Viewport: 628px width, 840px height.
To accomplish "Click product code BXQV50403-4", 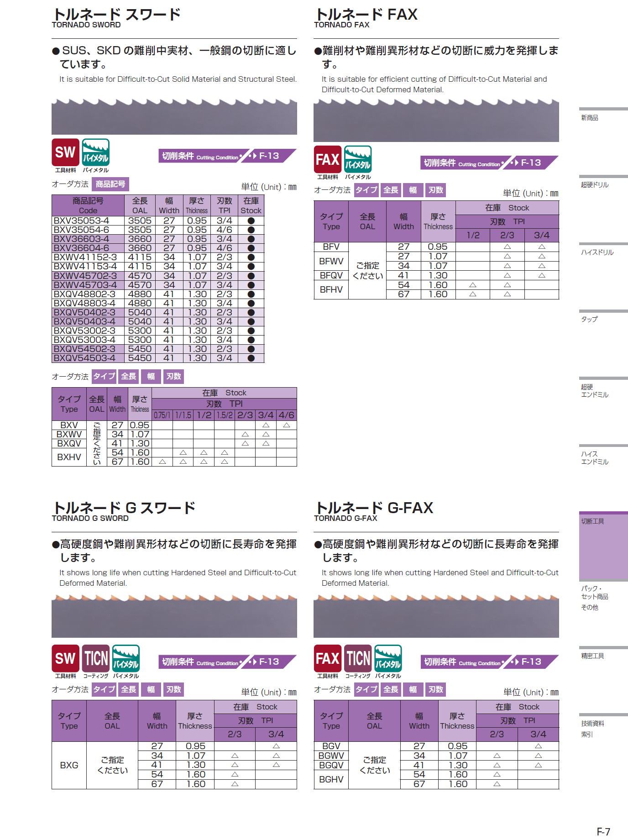I will 88,321.
